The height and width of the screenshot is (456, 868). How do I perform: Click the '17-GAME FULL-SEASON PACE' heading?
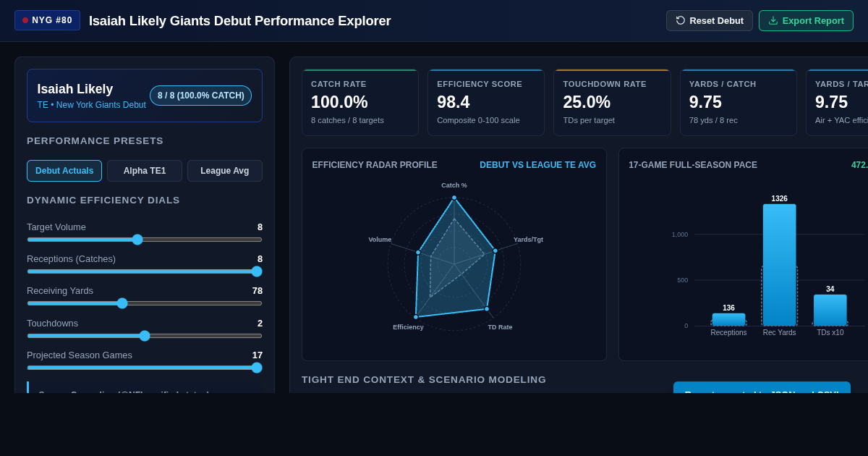[693, 165]
